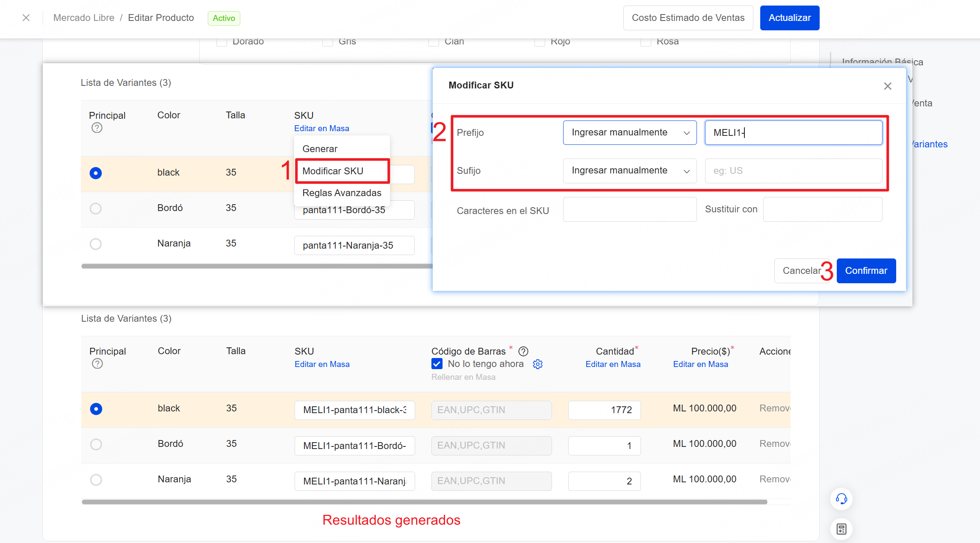Screen dimensions: 980x543
Task: Select Bordó as principal variant in lower table
Action: (96, 444)
